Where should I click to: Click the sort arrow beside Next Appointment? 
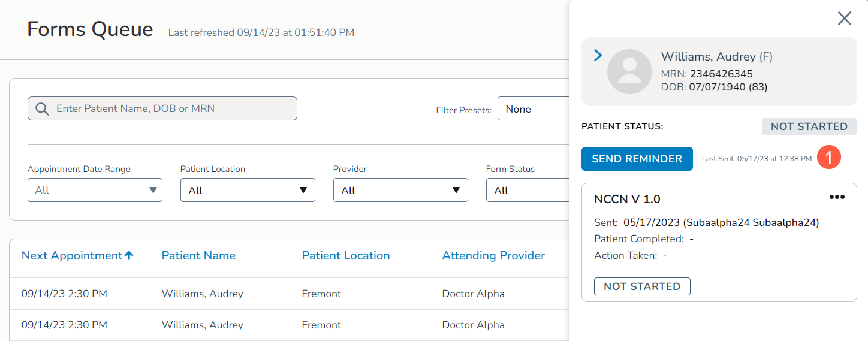click(x=129, y=256)
